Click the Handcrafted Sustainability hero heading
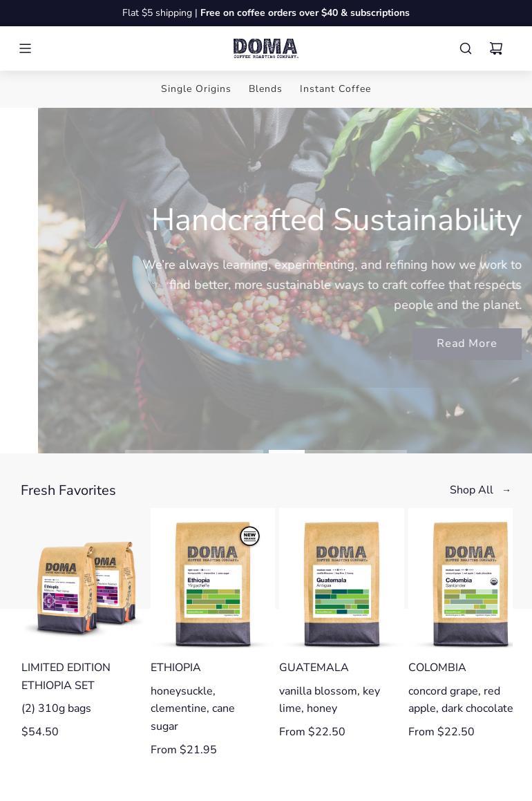 (336, 220)
